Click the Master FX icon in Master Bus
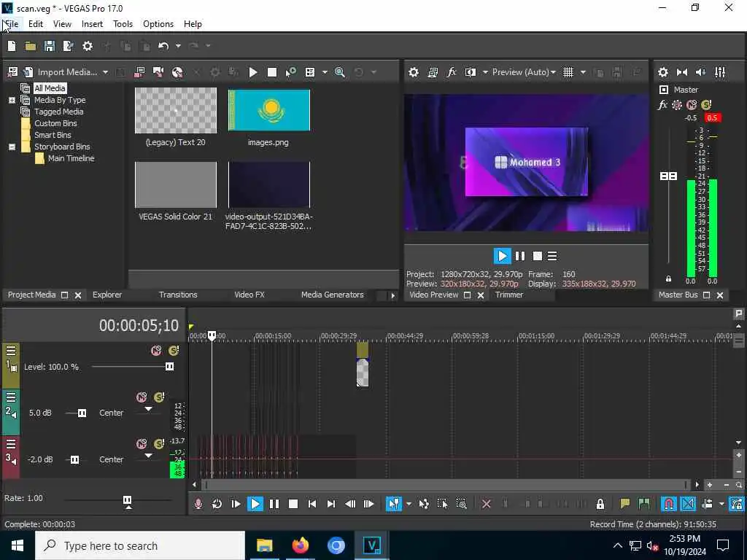 click(x=662, y=105)
